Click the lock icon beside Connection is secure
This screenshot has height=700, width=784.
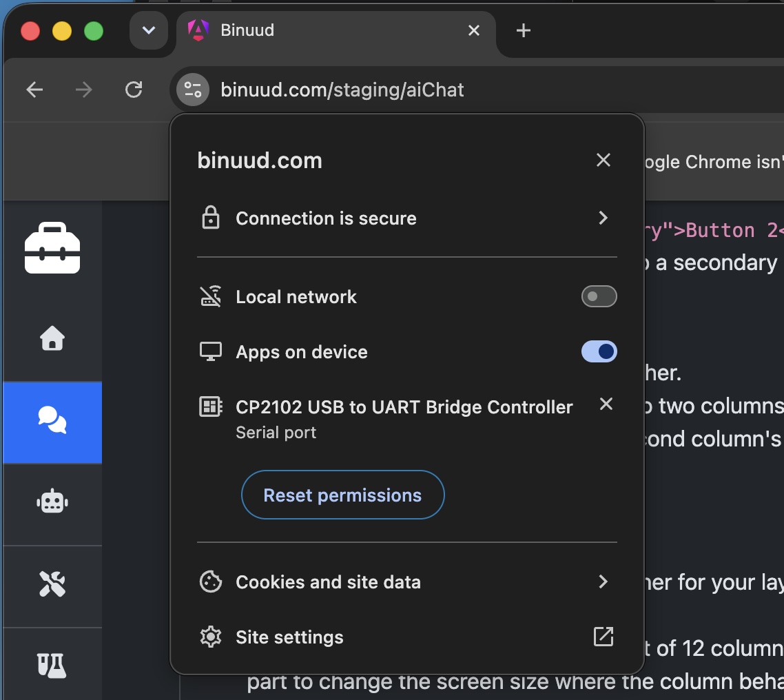tap(211, 218)
